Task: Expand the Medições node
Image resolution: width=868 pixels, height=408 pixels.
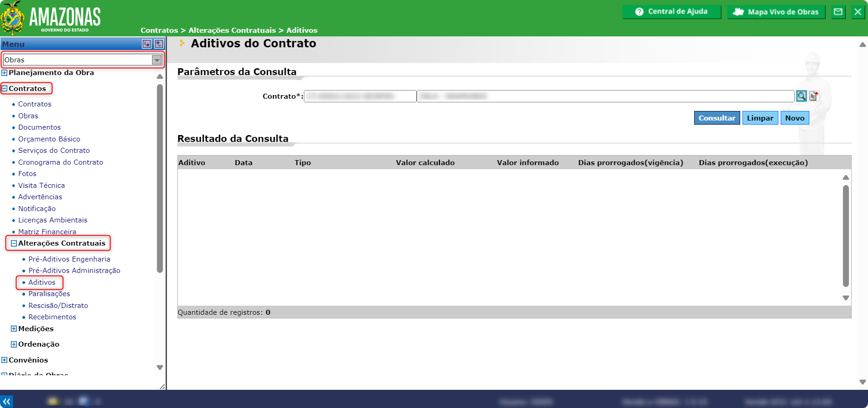Action: point(14,329)
